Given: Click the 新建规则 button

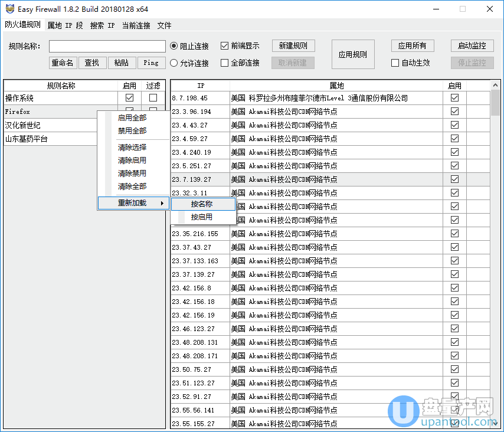Looking at the screenshot, I should 293,46.
